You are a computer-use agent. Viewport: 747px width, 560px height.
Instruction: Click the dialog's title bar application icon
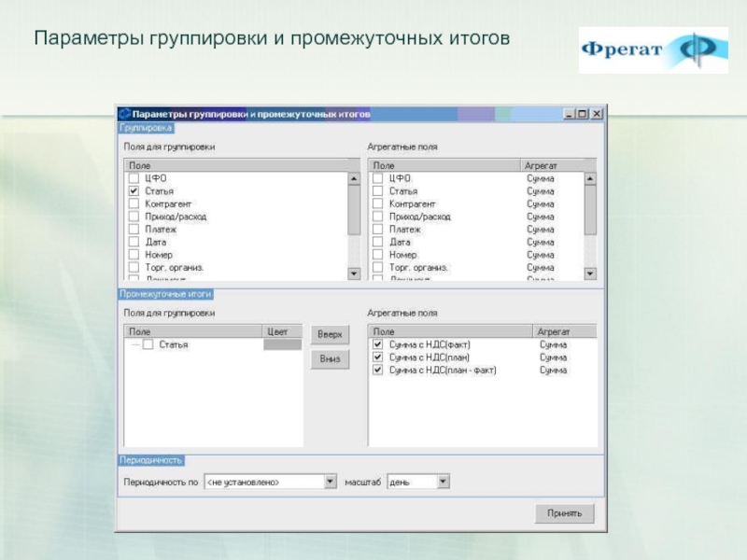pos(125,114)
